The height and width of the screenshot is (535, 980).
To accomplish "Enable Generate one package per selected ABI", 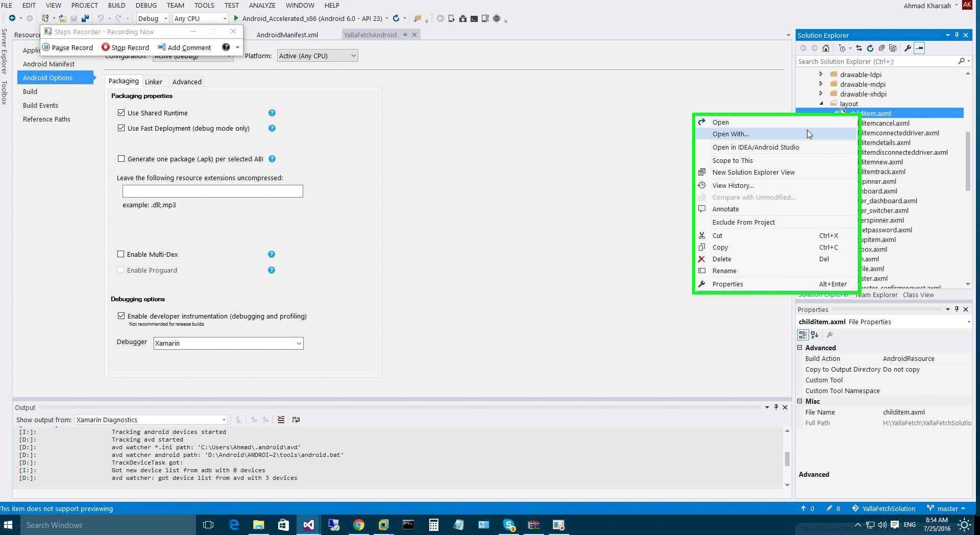I will (x=121, y=158).
